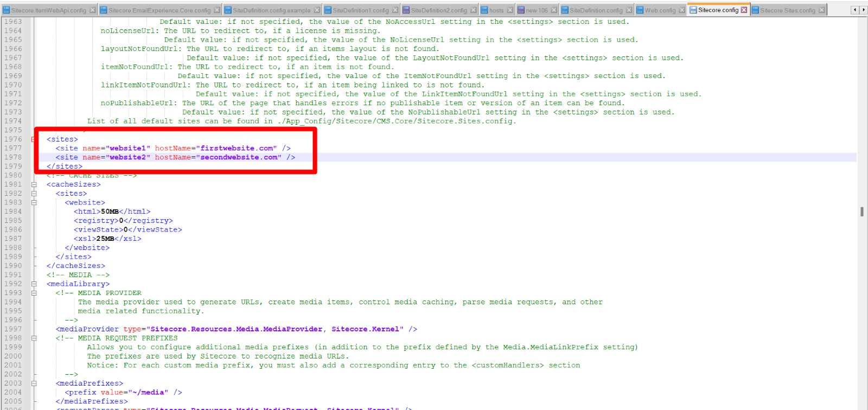
Task: Collapse the cacheSizes fold at line 1981
Action: click(x=34, y=184)
